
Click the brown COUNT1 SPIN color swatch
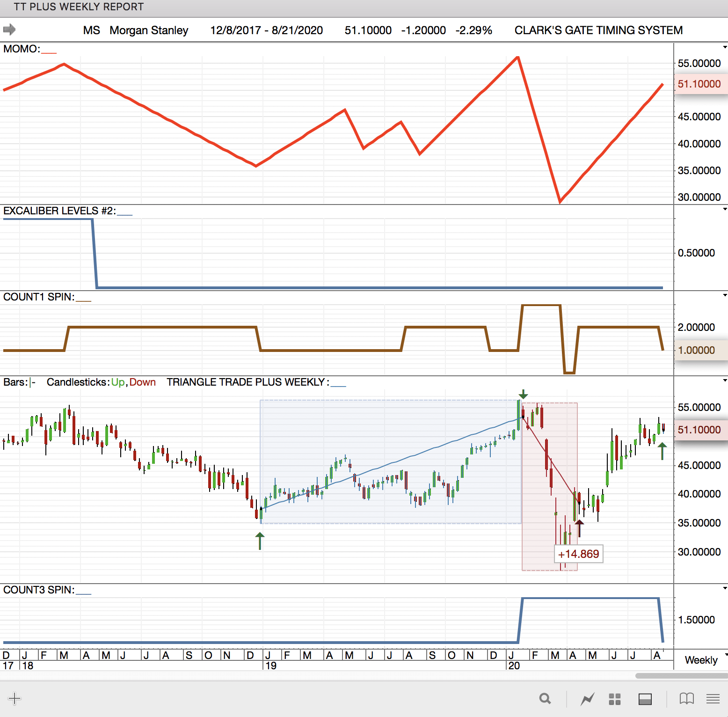pyautogui.click(x=83, y=301)
